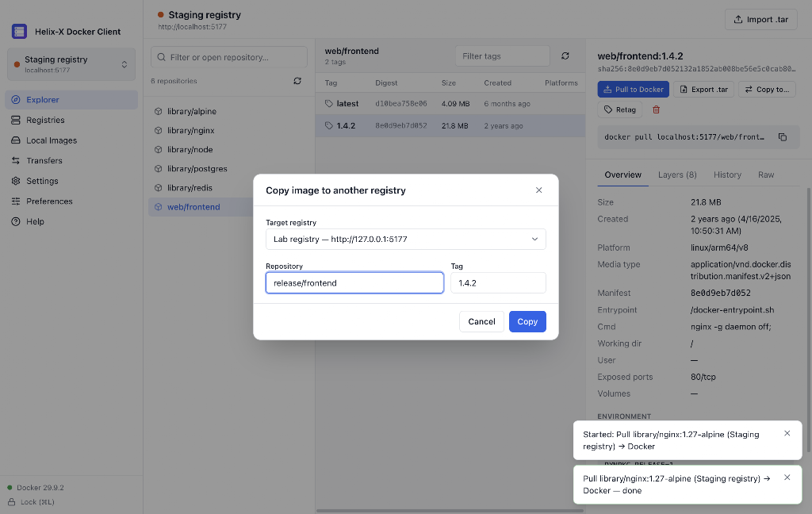Click the blue Copy button

point(527,322)
